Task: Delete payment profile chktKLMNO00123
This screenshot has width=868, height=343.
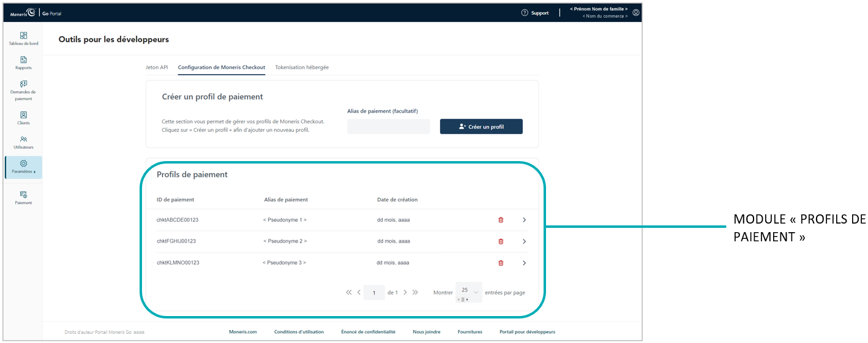Action: click(501, 263)
